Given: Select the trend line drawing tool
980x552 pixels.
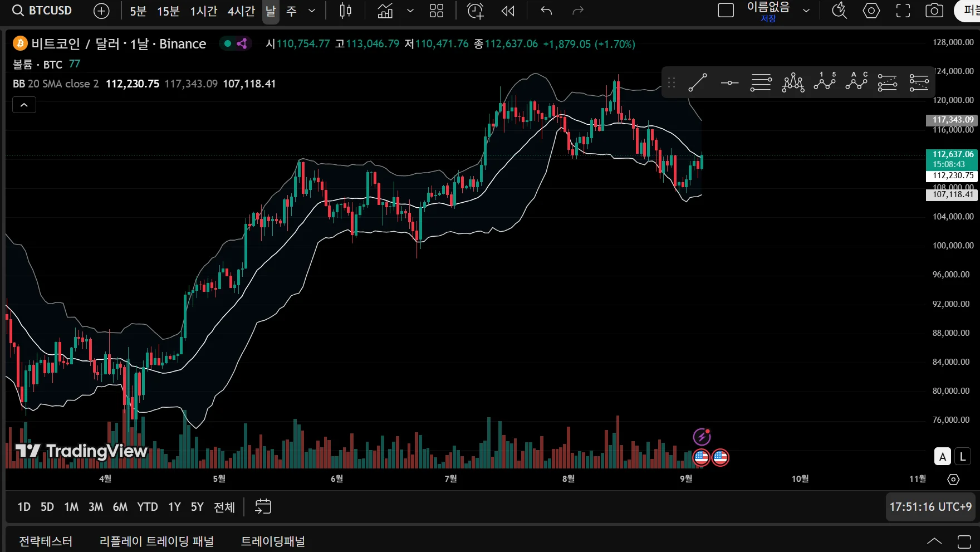Looking at the screenshot, I should click(698, 83).
